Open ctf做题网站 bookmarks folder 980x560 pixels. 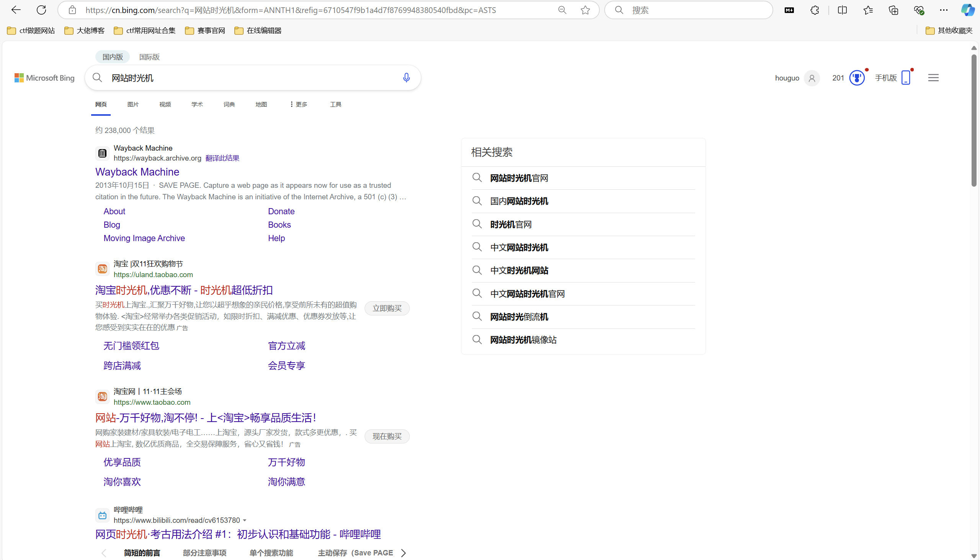(x=31, y=30)
